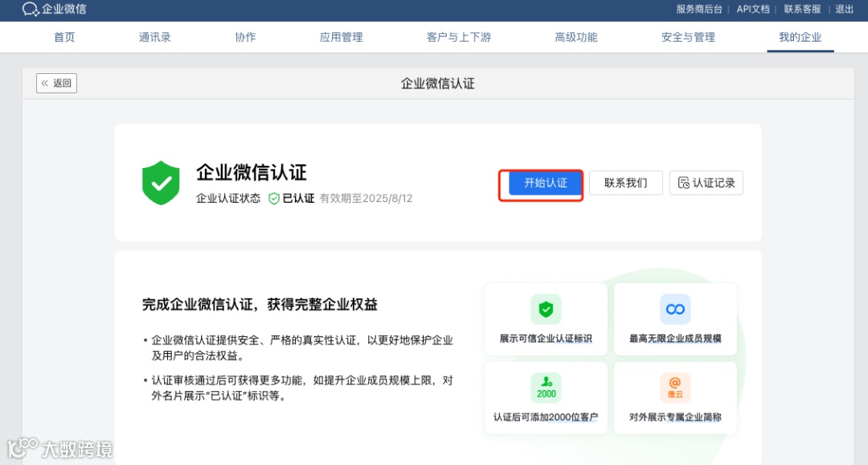The height and width of the screenshot is (465, 868).
Task: Click the 企业微信 logo
Action: tap(54, 10)
